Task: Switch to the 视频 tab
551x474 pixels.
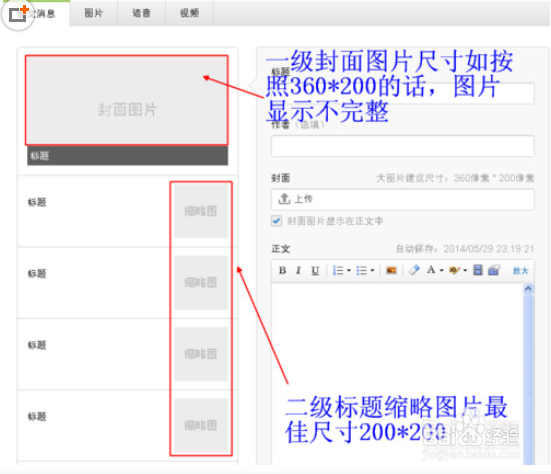Action: pyautogui.click(x=189, y=13)
